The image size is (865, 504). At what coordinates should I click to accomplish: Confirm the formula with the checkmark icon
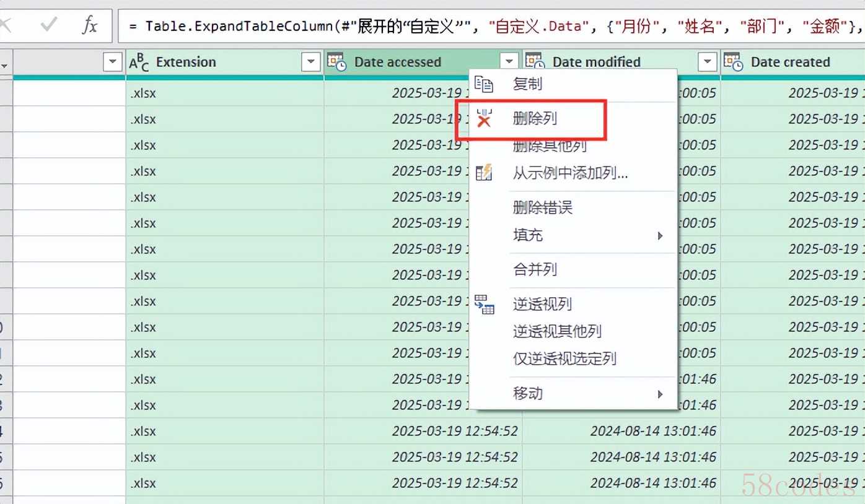pos(48,25)
